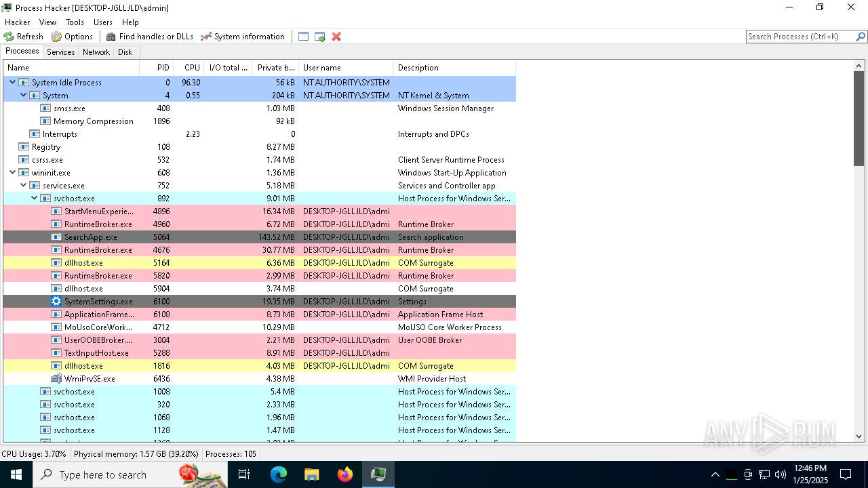Select the Memory Compression process row
868x488 pixels.
coord(260,121)
